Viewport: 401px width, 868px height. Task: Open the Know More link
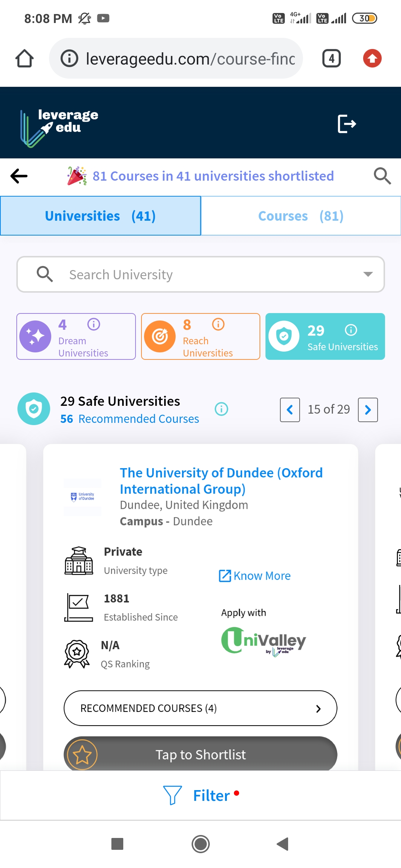pyautogui.click(x=255, y=576)
